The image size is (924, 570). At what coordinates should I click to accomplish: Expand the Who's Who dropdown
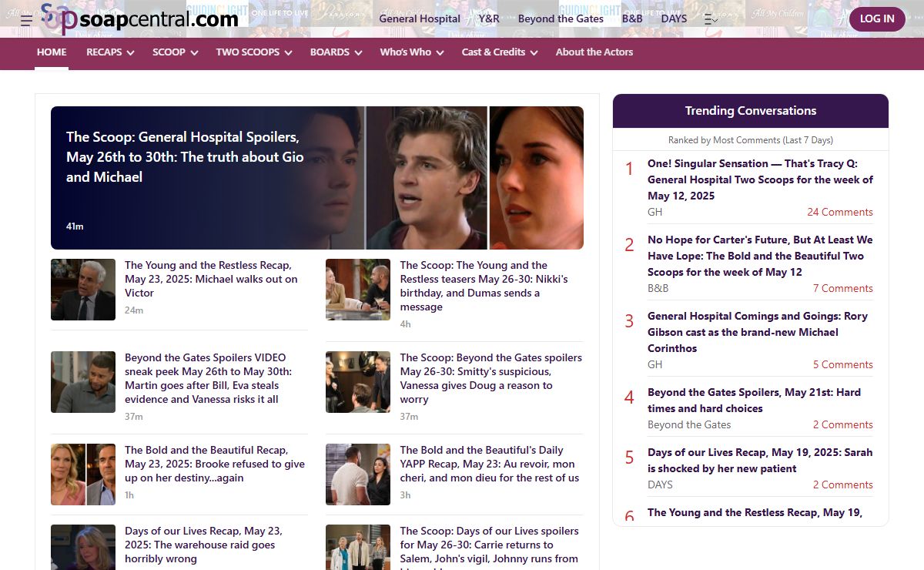coord(412,52)
